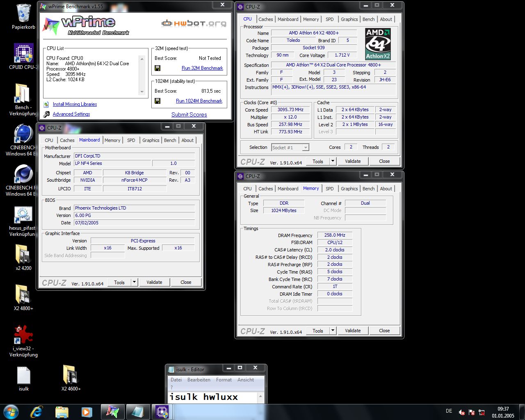This screenshot has height=420, width=525.
Task: Click the 813,5 sec best score text
Action: coord(211,91)
